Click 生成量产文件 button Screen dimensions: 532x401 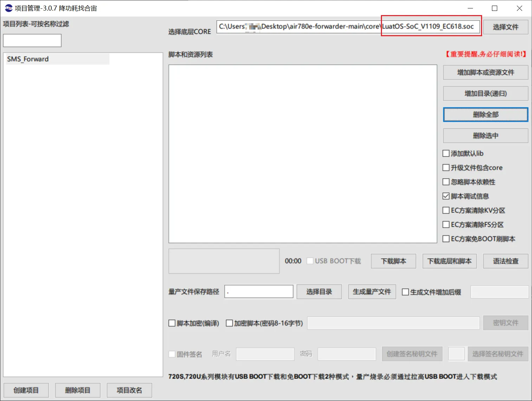[x=372, y=292]
